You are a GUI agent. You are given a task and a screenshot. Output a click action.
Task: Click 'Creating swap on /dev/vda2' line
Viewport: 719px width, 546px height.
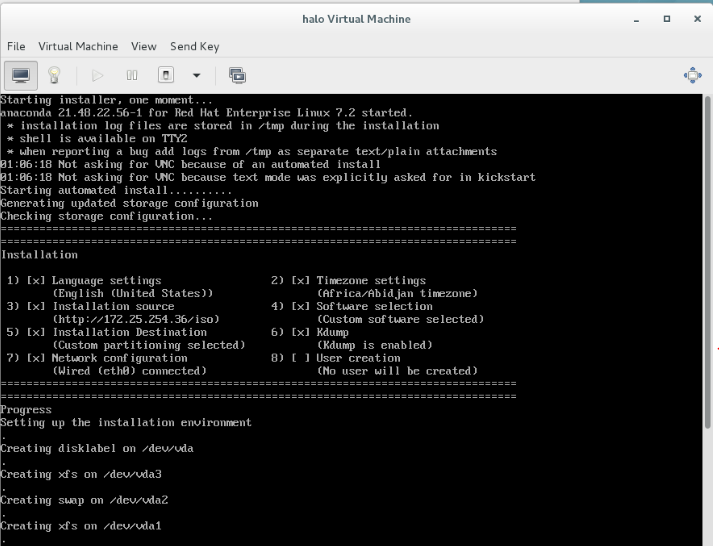84,500
